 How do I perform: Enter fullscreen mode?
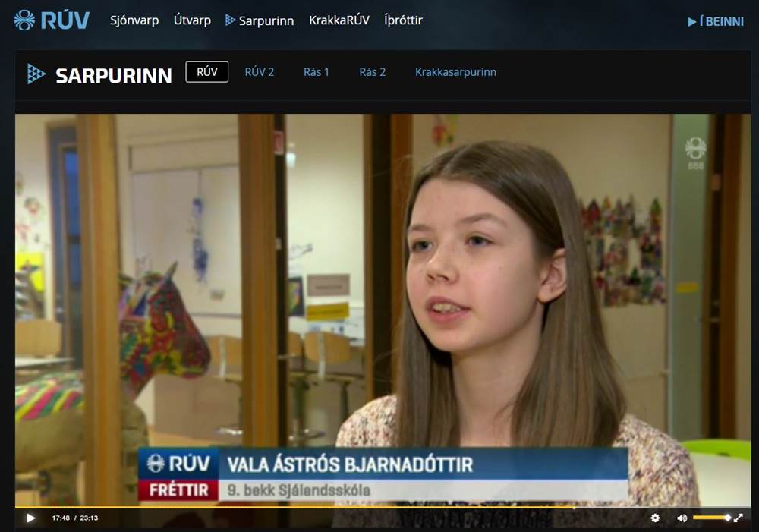(x=738, y=518)
